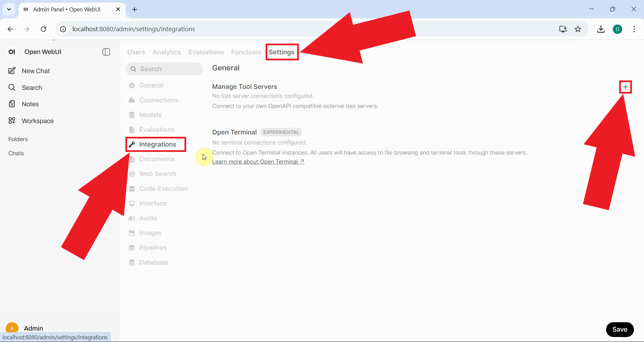Open a new browser tab

tap(135, 9)
